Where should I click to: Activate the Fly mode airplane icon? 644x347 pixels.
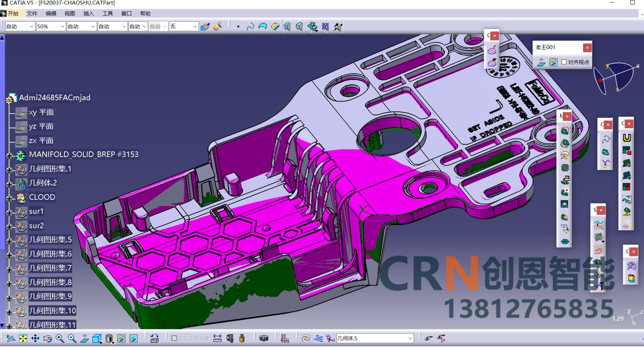[11, 338]
